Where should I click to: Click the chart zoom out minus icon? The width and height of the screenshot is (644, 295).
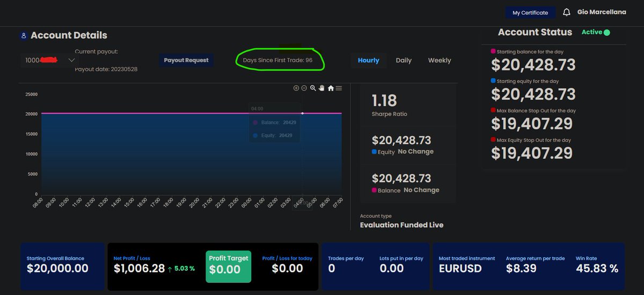(304, 88)
